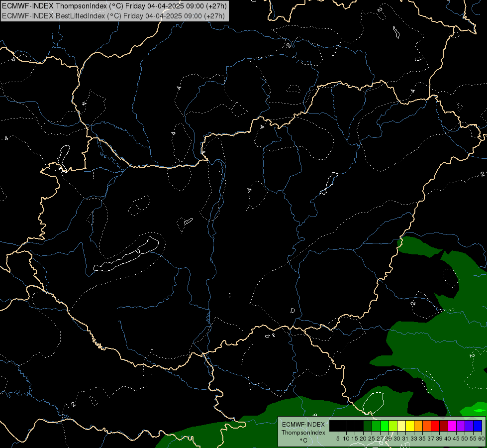Click legend tick value 45
The height and width of the screenshot is (448, 487).
click(x=457, y=439)
